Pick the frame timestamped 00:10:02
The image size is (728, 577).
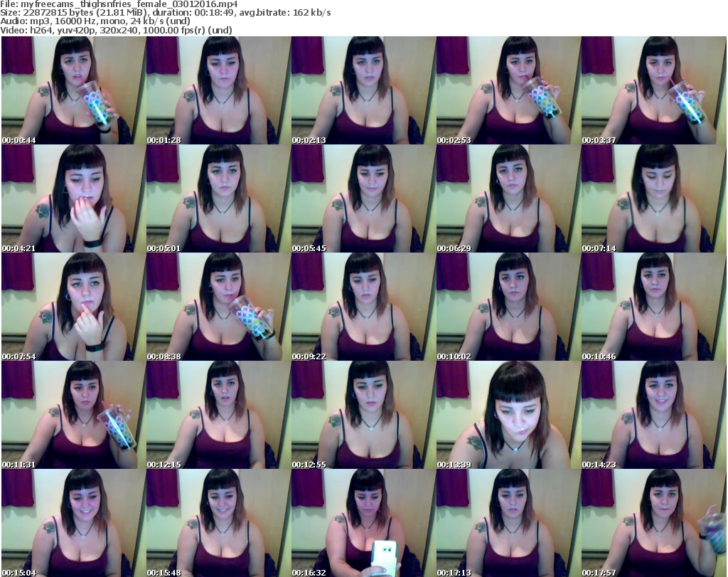pos(508,307)
